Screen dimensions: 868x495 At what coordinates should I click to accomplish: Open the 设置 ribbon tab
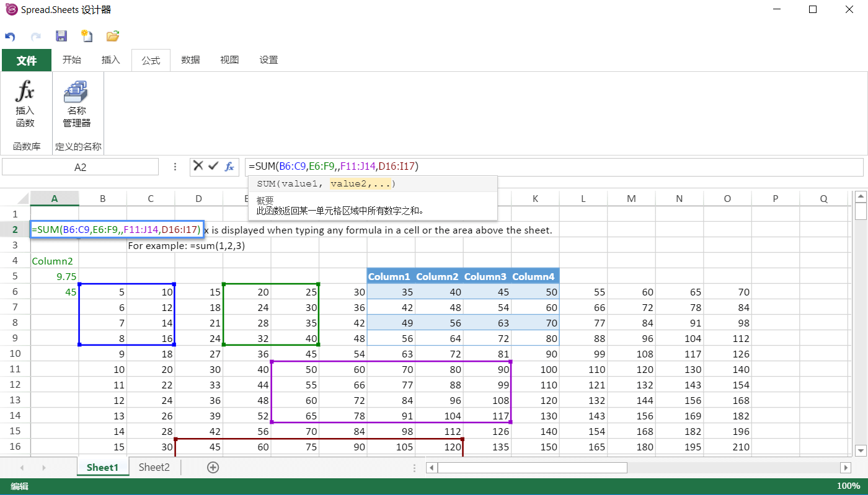[x=268, y=59]
